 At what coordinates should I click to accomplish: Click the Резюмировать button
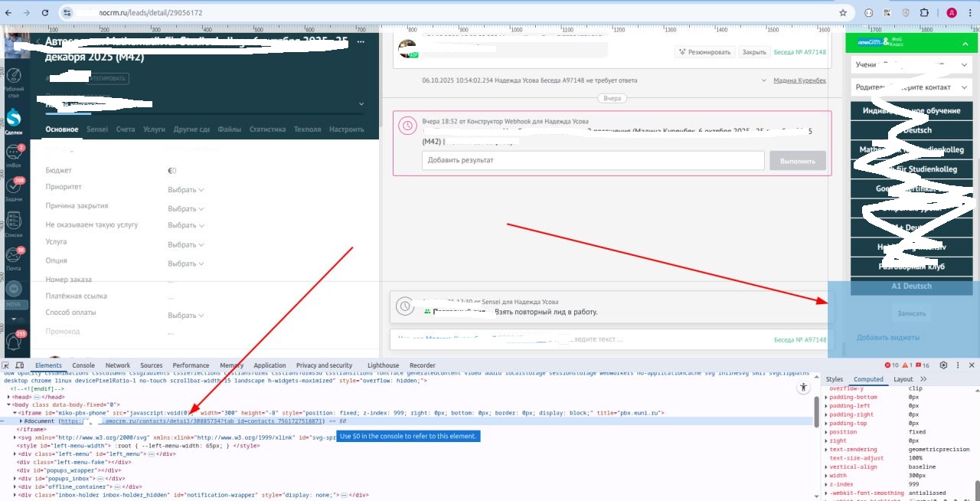tap(704, 52)
